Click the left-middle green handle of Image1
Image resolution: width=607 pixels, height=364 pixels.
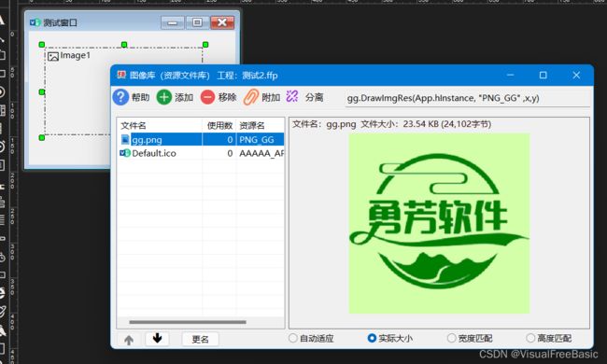[x=42, y=91]
